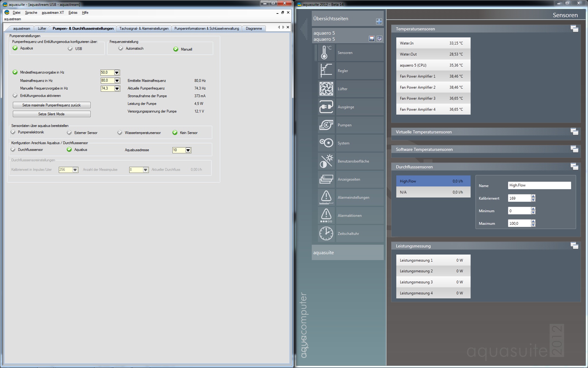The height and width of the screenshot is (368, 588).
Task: Open Alarmeinstellungen warning triangle icon
Action: (326, 197)
